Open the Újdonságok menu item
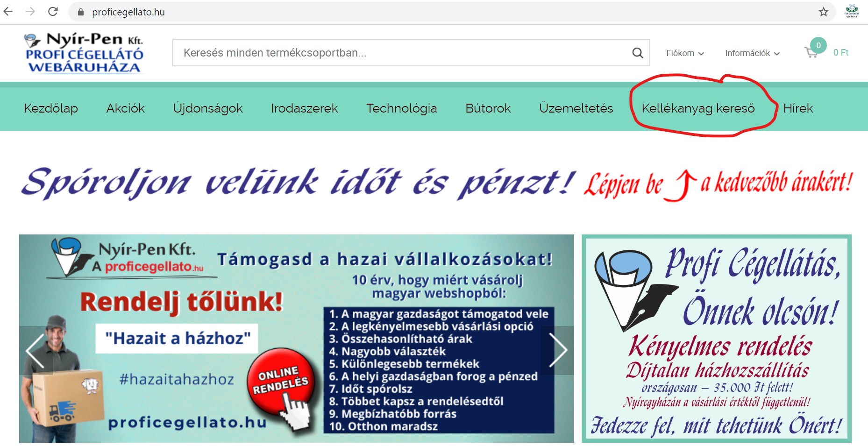Viewport: 868px width, 446px height. (x=207, y=108)
